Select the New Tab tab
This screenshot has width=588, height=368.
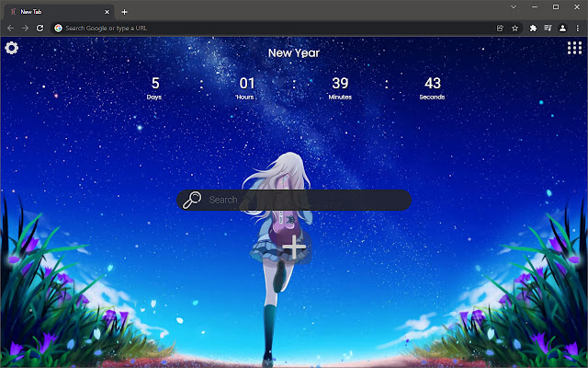tap(59, 12)
